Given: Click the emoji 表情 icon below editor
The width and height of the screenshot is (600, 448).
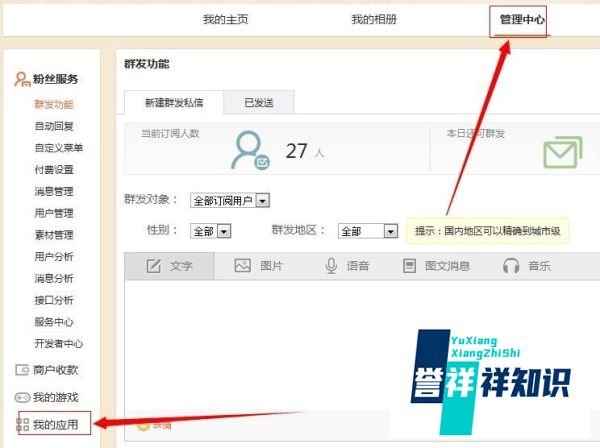Looking at the screenshot, I should tap(143, 425).
